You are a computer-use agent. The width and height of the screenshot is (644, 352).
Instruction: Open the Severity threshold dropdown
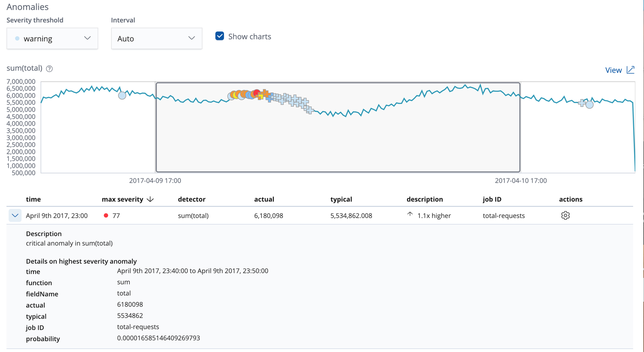point(52,38)
